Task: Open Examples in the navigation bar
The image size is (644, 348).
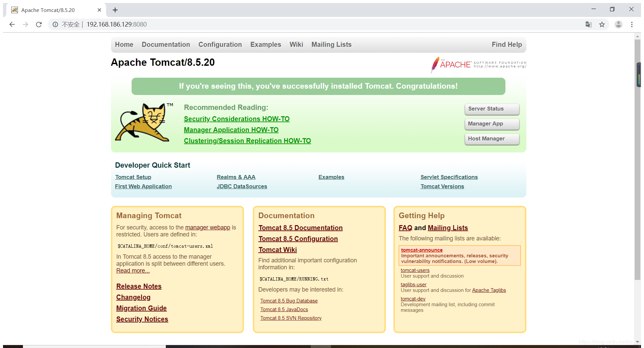Action: click(x=266, y=44)
